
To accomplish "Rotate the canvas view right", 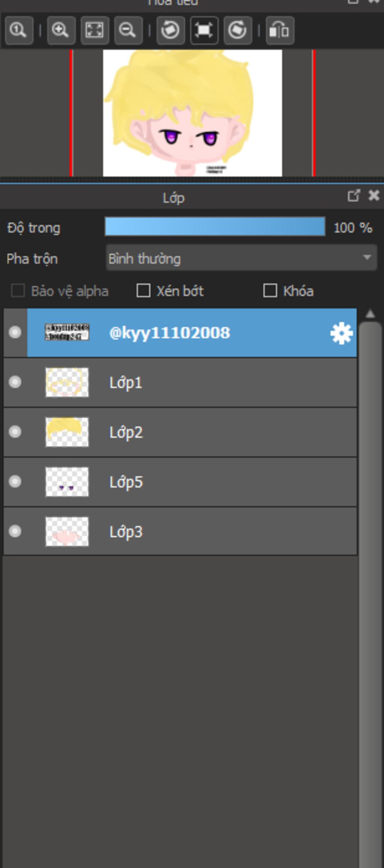I will pyautogui.click(x=237, y=30).
